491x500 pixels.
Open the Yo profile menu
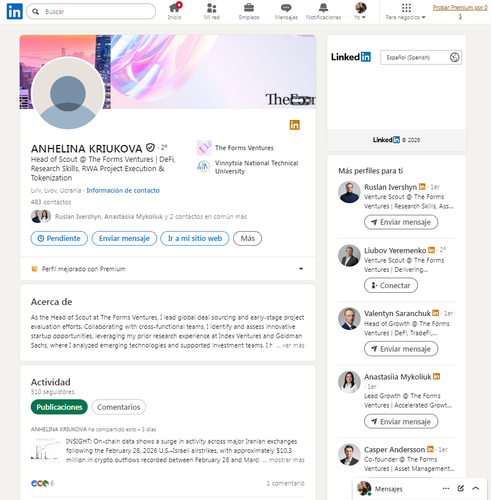(360, 11)
